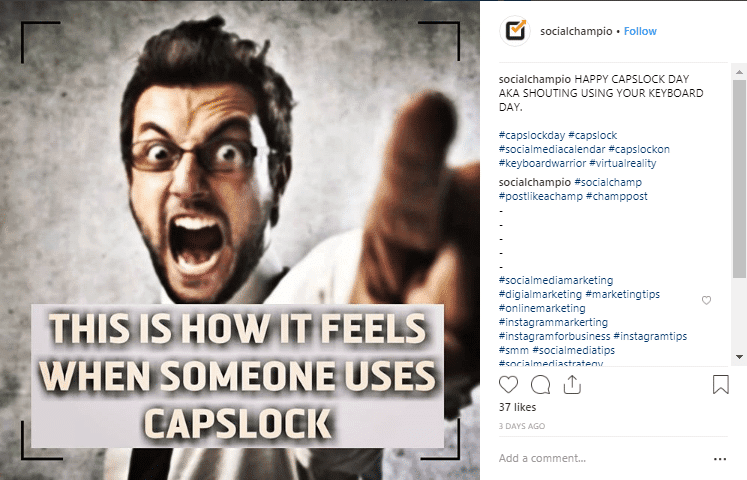
Task: Click the Add a comment field
Action: click(x=601, y=459)
